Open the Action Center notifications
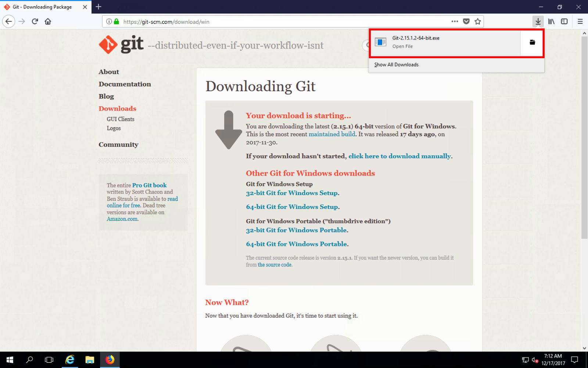 point(574,360)
